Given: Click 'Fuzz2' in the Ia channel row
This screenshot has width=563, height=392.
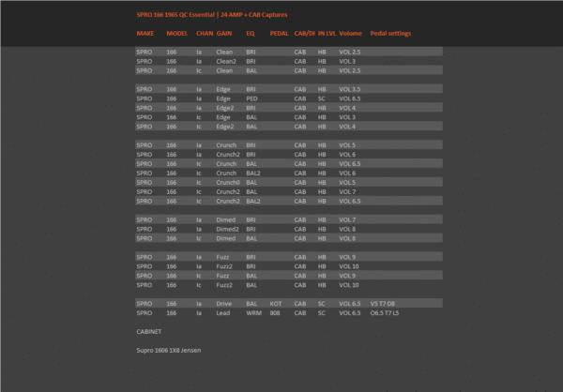Looking at the screenshot, I should 224,266.
